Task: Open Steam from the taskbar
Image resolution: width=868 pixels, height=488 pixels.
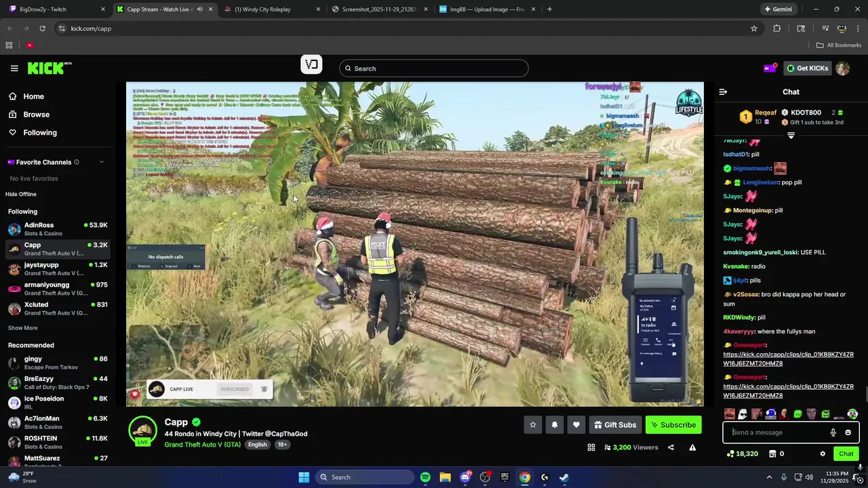Action: coord(564,477)
